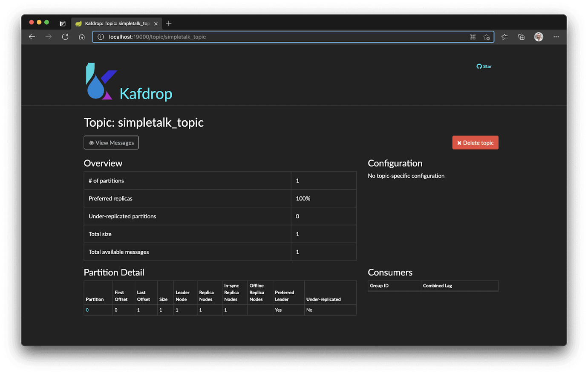
Task: Click the 'Overview' heading
Action: point(103,163)
